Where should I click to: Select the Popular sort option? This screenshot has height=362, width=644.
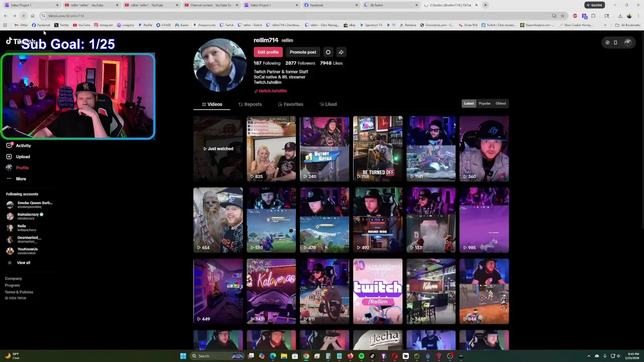pyautogui.click(x=485, y=104)
